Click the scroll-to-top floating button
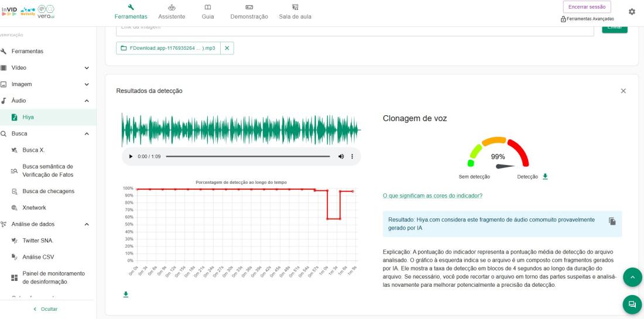644x319 pixels. (632, 277)
